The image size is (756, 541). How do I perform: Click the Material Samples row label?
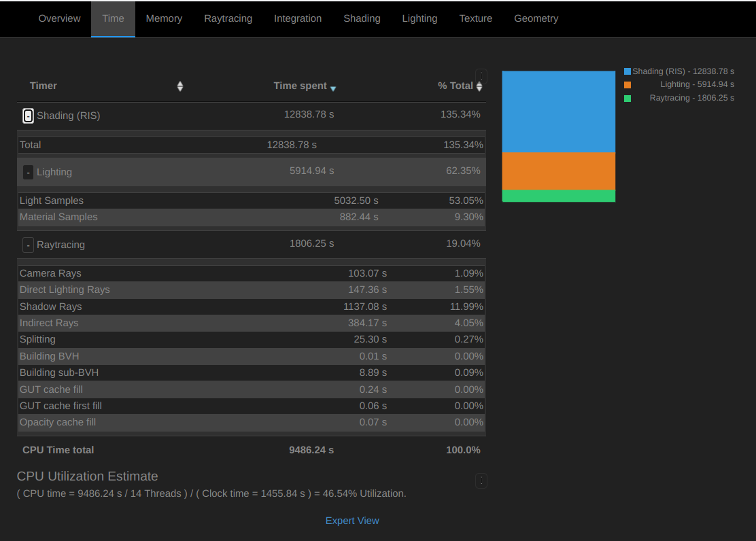58,217
